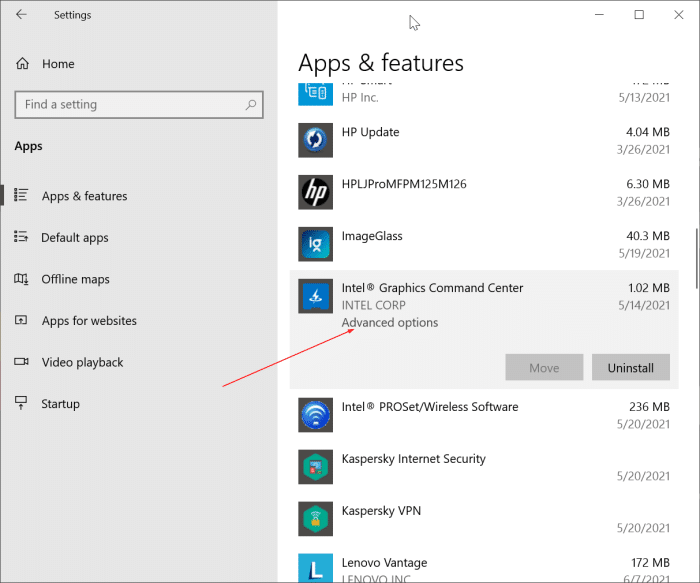Click the HP Inc. publisher text
This screenshot has height=583, width=700.
click(x=360, y=97)
